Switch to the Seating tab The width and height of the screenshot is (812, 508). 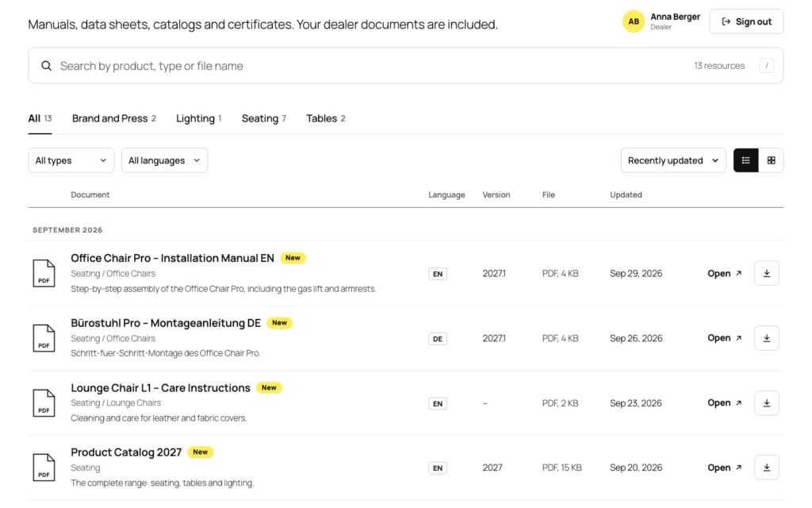[264, 119]
